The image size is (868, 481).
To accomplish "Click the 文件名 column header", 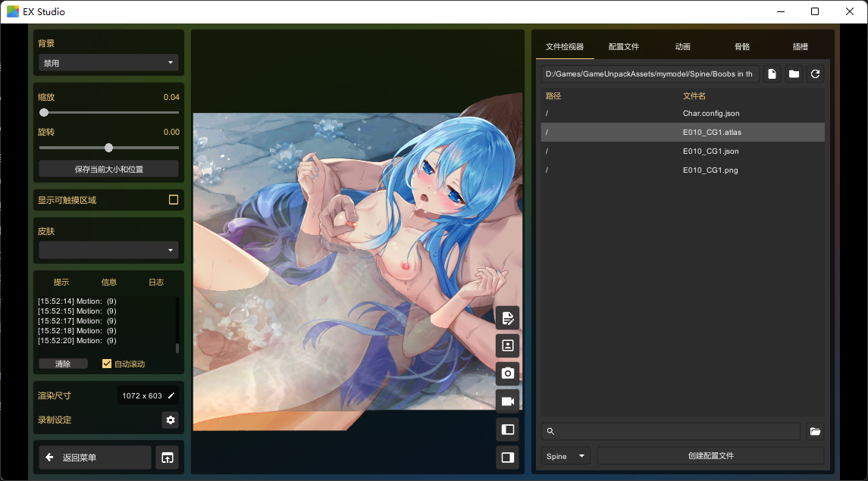I will pos(694,96).
